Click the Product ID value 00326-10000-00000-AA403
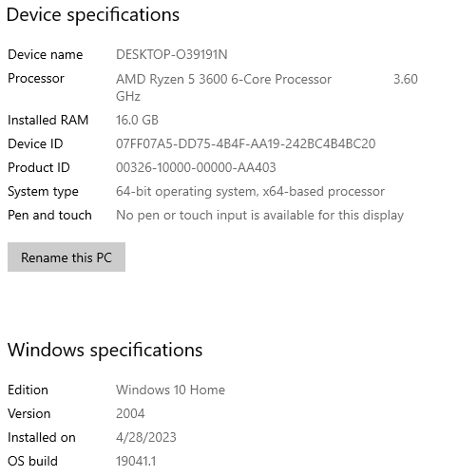 pos(196,167)
